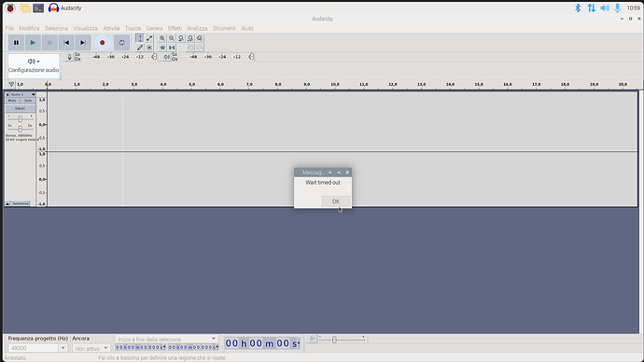Click the track Effetti button
The height and width of the screenshot is (362, 644).
(x=21, y=108)
